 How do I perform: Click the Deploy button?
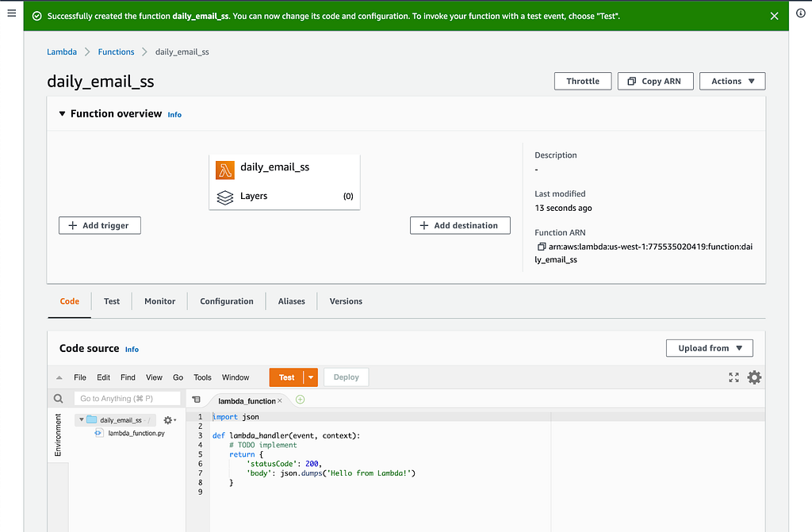point(346,377)
